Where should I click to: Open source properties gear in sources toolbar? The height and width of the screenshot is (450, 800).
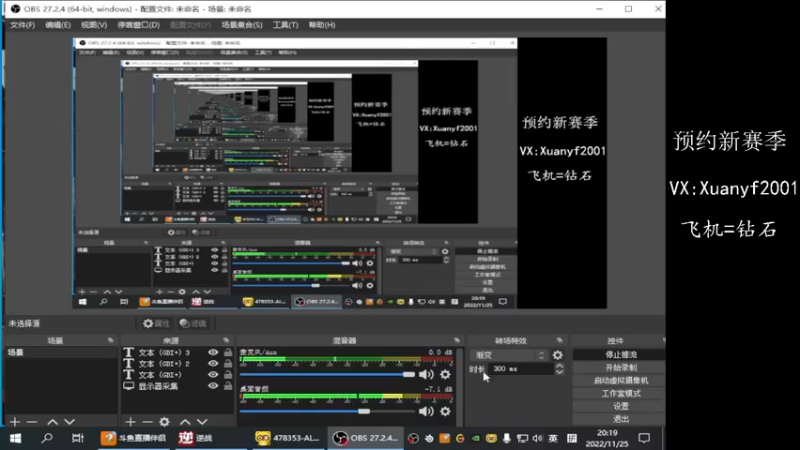[x=164, y=422]
